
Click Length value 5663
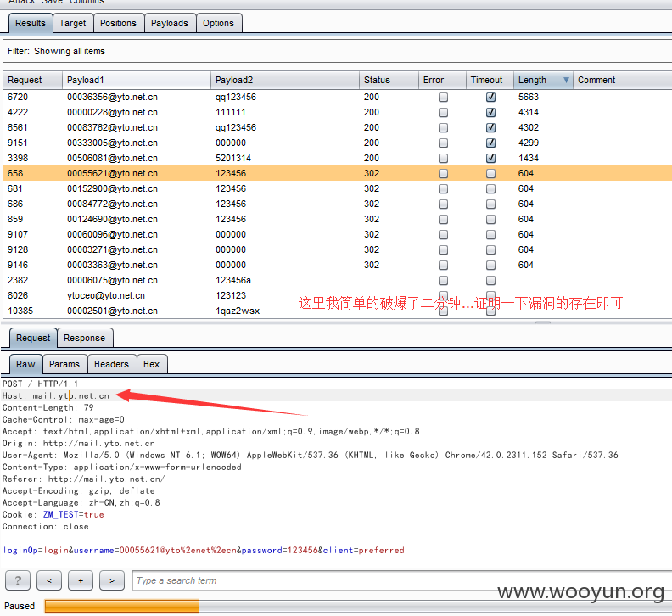529,98
